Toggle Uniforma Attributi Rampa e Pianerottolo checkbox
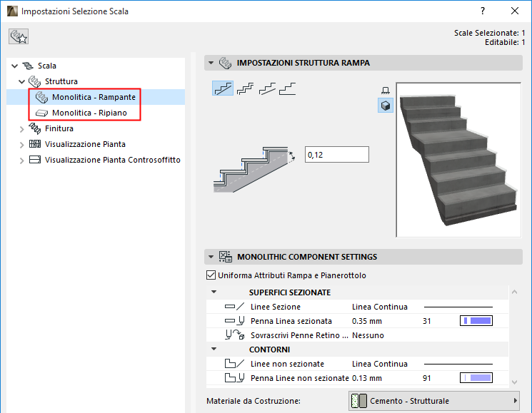Screen dimensions: 532x413 pyautogui.click(x=211, y=275)
